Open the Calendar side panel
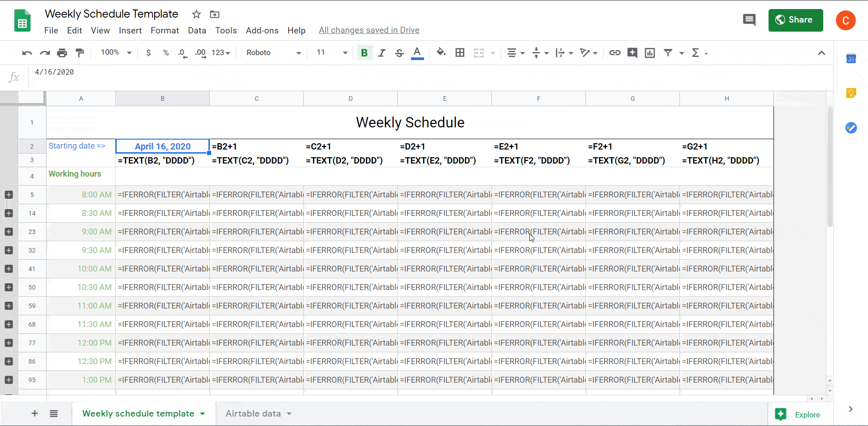Viewport: 868px width, 426px height. (x=851, y=59)
